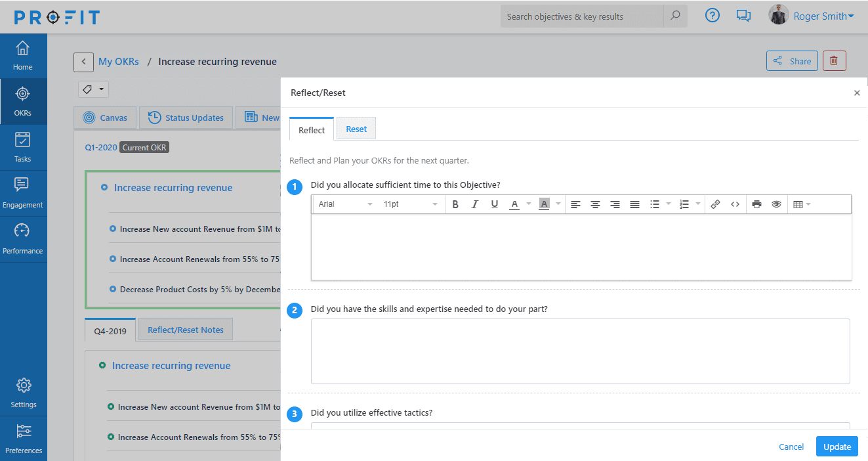Justify the text
The image size is (868, 461).
[634, 204]
